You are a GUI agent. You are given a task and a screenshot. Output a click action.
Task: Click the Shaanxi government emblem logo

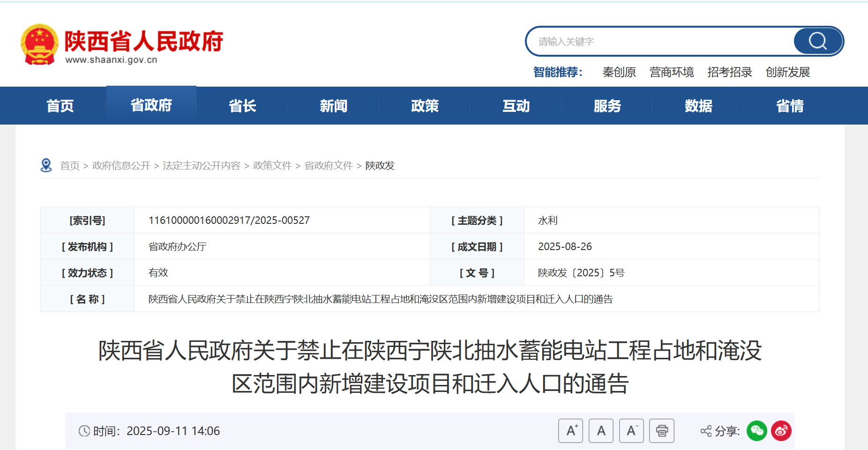(x=40, y=44)
